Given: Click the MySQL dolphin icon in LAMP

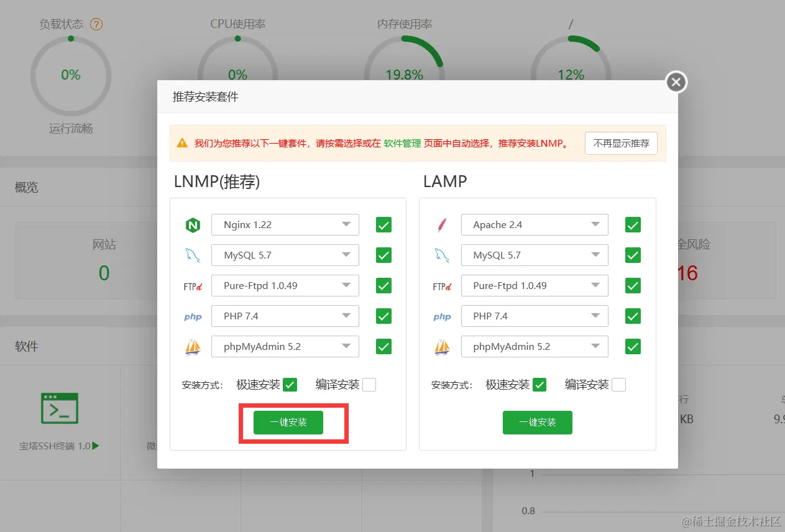Looking at the screenshot, I should (x=442, y=255).
